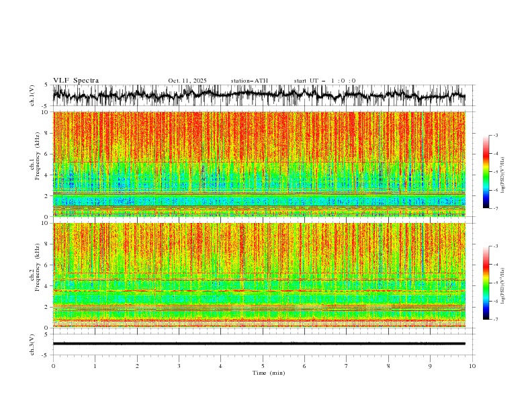
Task: Select the date text "Oct. 11, 2025"
Action: 187,81
